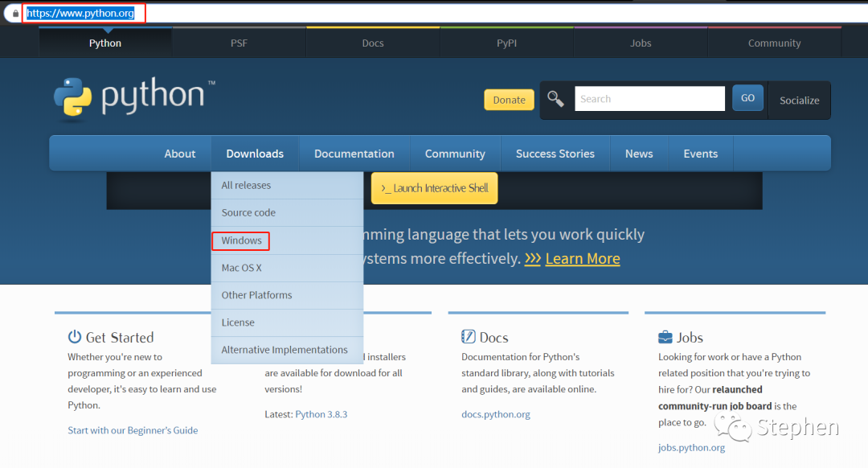868x468 pixels.
Task: Click the Jobs section heading
Action: click(x=690, y=337)
